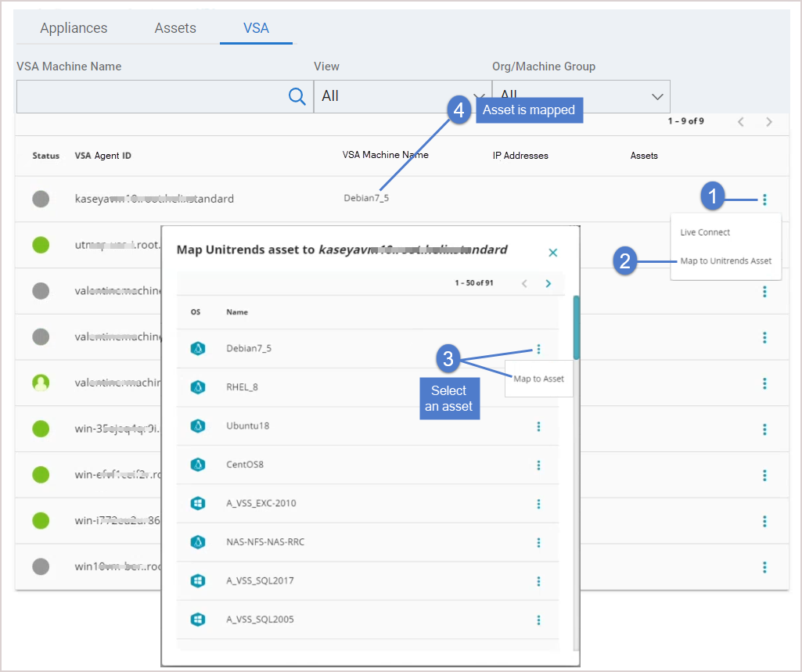
Task: Go to next page of VSA agents list
Action: click(x=769, y=122)
